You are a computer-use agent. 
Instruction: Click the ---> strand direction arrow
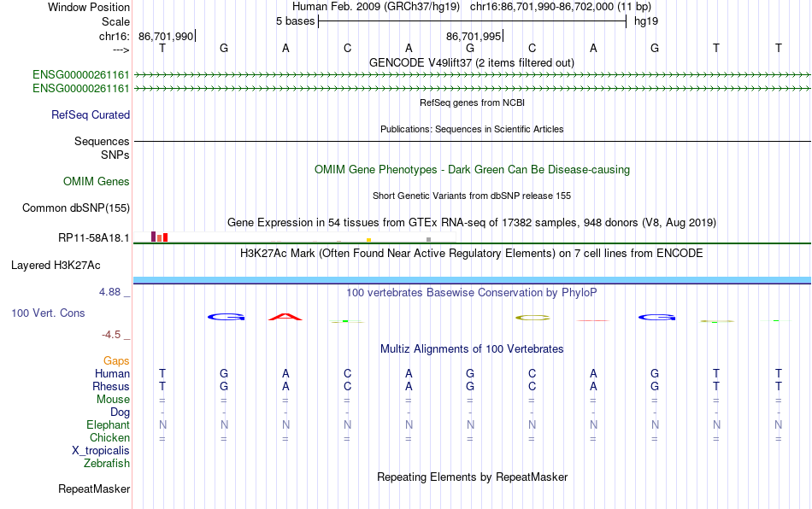click(121, 50)
